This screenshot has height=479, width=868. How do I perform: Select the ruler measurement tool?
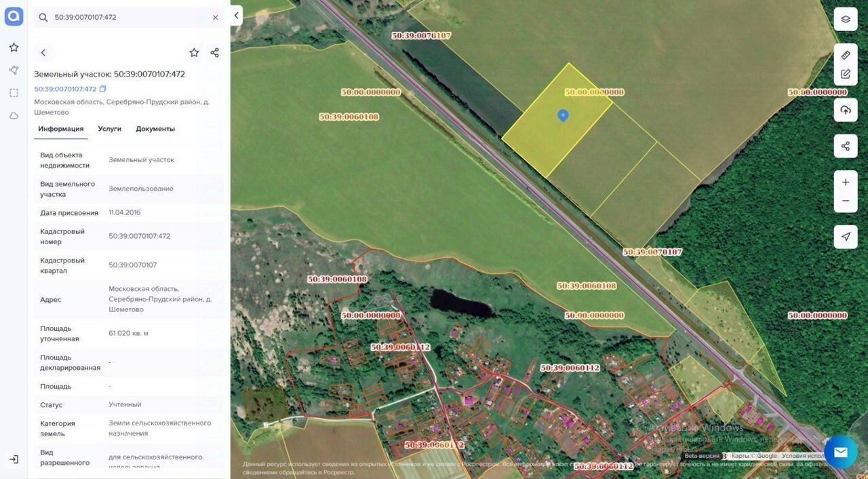pos(846,55)
